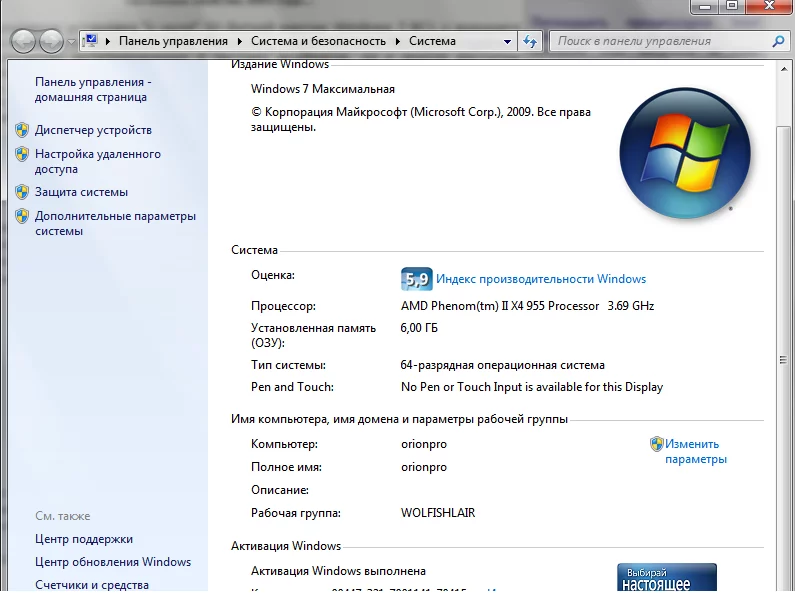Image resolution: width=795 pixels, height=594 pixels.
Task: Click the computer icon in address bar
Action: (90, 41)
